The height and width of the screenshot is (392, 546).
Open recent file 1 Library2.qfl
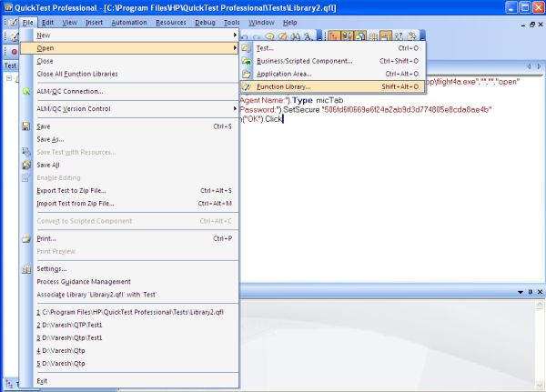[x=129, y=312]
